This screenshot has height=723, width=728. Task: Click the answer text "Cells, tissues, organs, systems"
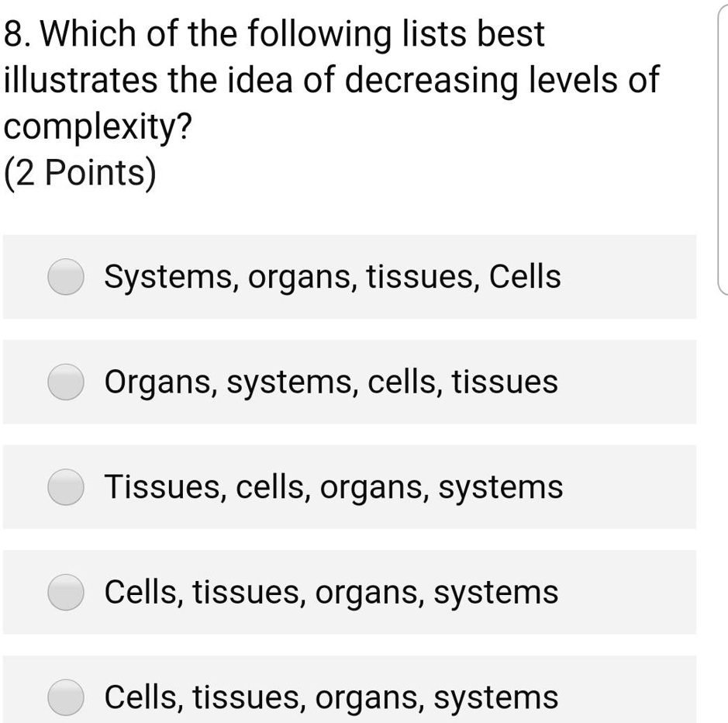click(x=331, y=592)
